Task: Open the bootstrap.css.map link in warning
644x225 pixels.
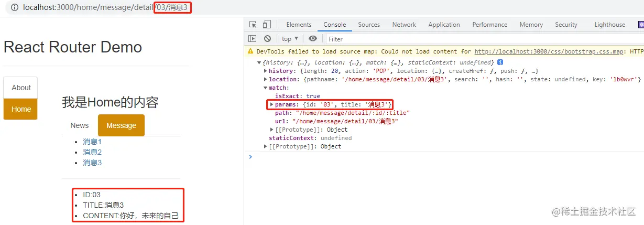Action: [549, 51]
